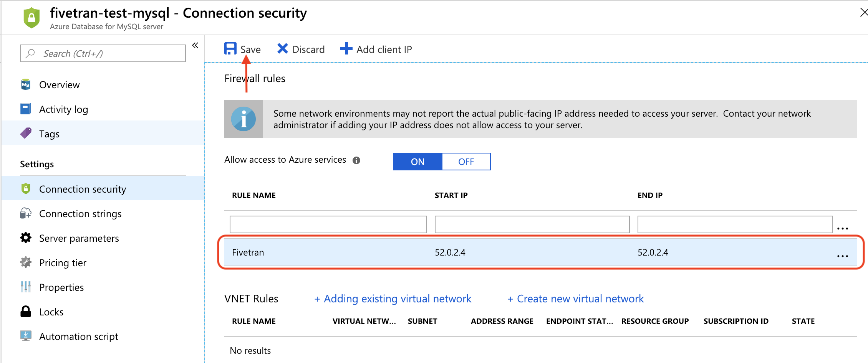Close the Connection security blade
Viewport: 868px width, 363px height.
coord(864,13)
